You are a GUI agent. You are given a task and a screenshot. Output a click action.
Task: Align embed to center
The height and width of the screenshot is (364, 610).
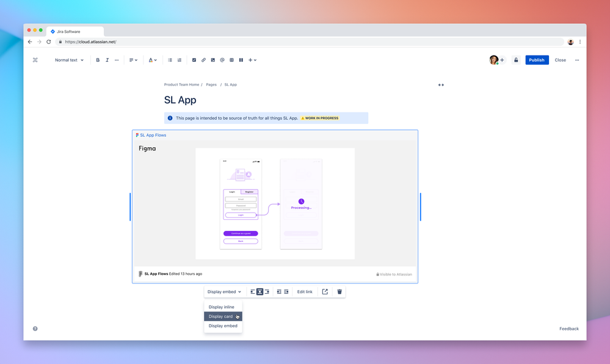[x=260, y=291]
